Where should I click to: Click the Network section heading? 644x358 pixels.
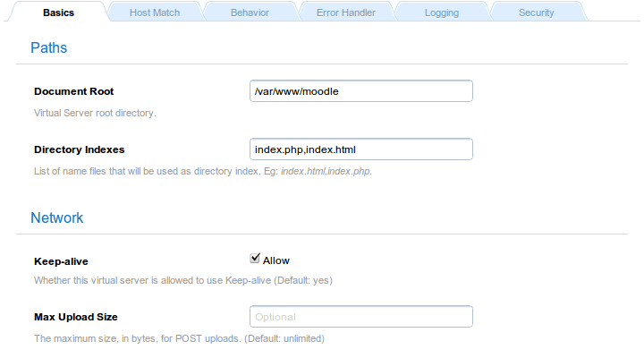point(57,217)
